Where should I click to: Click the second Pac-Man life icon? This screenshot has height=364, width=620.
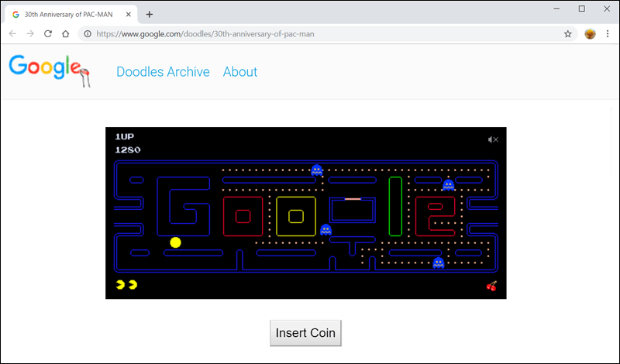click(x=133, y=284)
